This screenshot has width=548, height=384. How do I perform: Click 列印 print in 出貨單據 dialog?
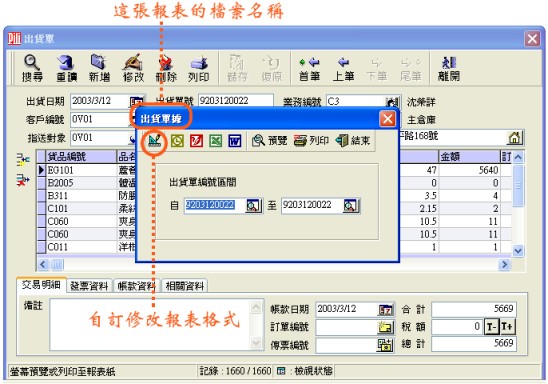coord(311,140)
